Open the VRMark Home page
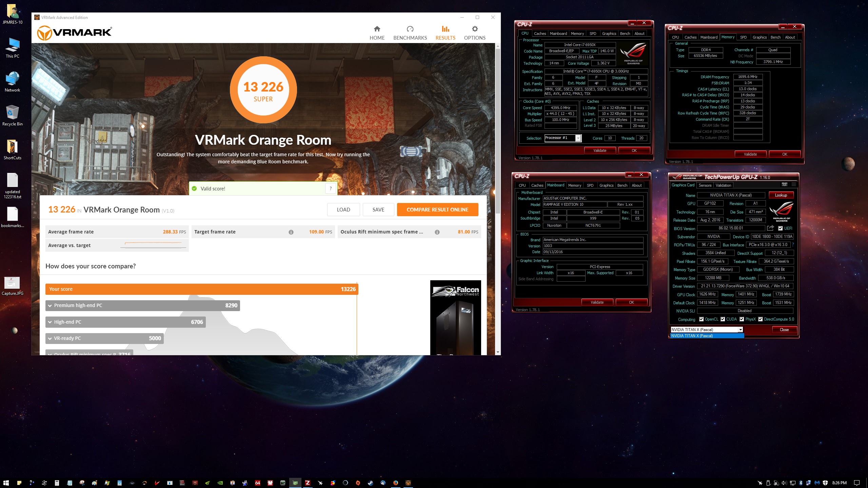Image resolution: width=868 pixels, height=488 pixels. pyautogui.click(x=377, y=33)
